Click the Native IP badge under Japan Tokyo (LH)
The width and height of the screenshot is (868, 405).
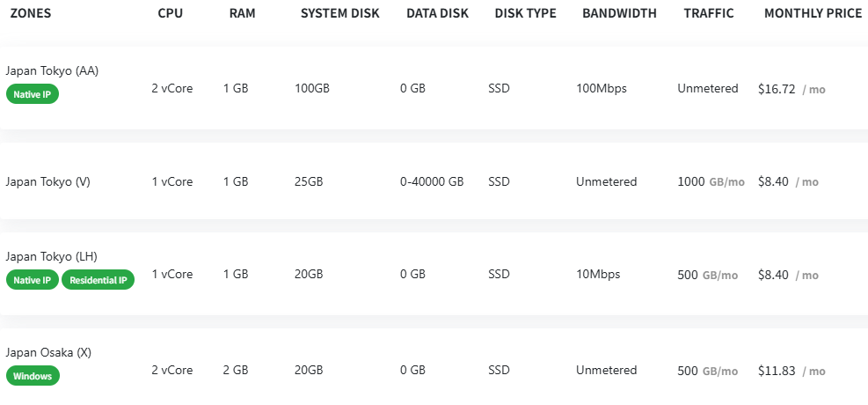pos(33,280)
